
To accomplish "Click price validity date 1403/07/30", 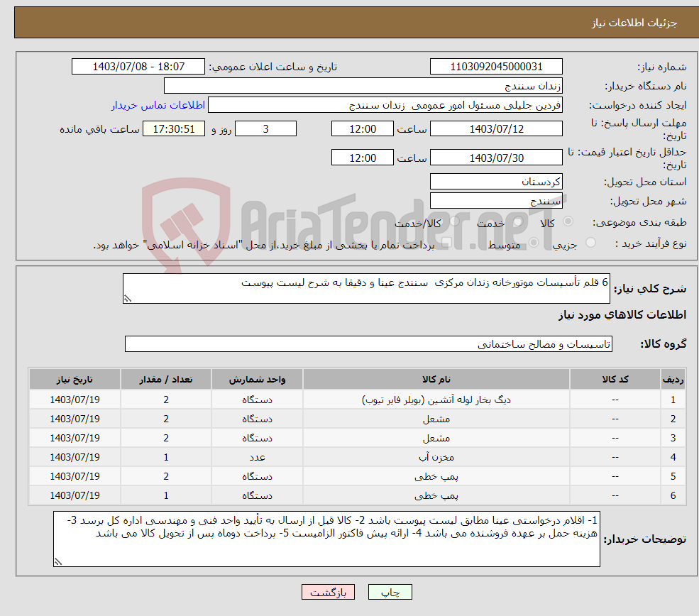I will (496, 158).
